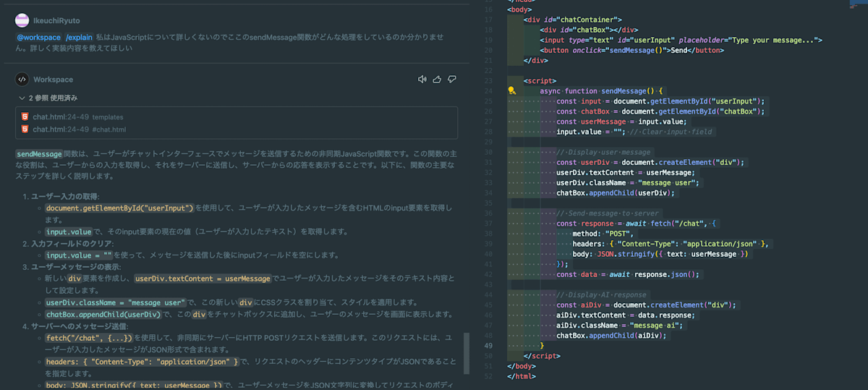Click HTML icon beside chat.html templates reference
Image resolution: width=868 pixels, height=390 pixels.
point(25,116)
